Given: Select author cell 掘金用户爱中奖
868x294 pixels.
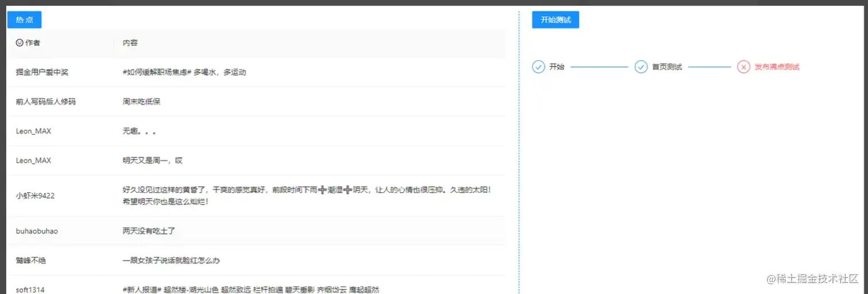Looking at the screenshot, I should click(x=42, y=72).
